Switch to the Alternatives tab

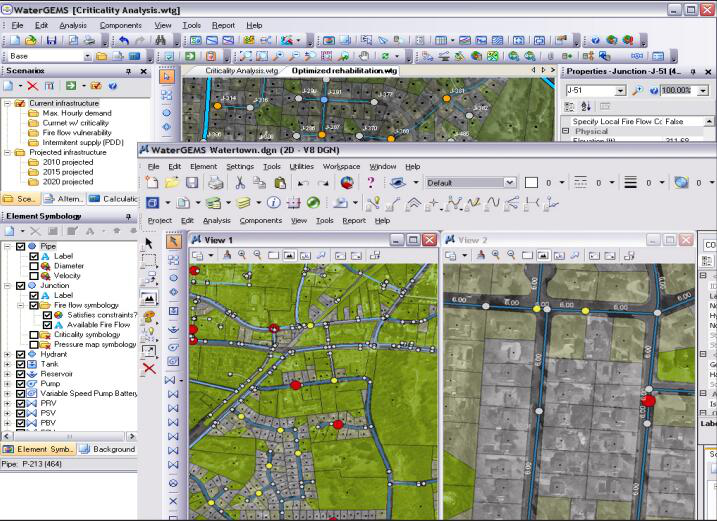coord(64,199)
